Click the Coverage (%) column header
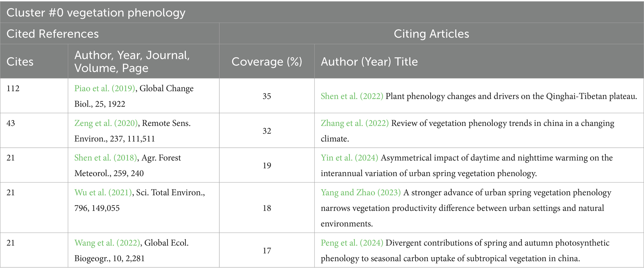The height and width of the screenshot is (273, 644). click(267, 61)
